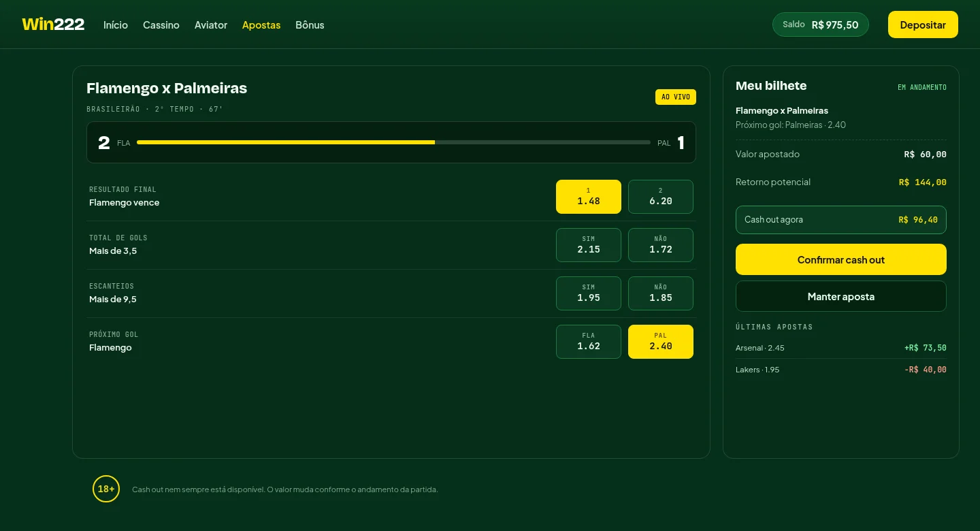
Task: Choose Próximo Gol FLA 1.62
Action: coord(589,342)
